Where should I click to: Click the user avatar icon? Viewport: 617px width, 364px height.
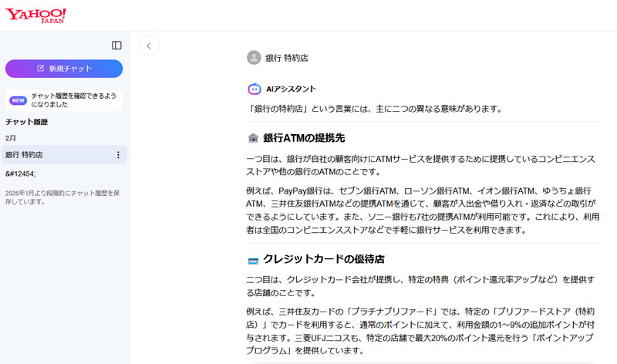[254, 57]
